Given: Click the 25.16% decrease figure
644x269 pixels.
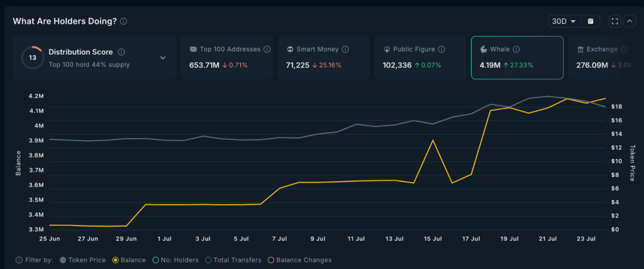Looking at the screenshot, I should 327,65.
